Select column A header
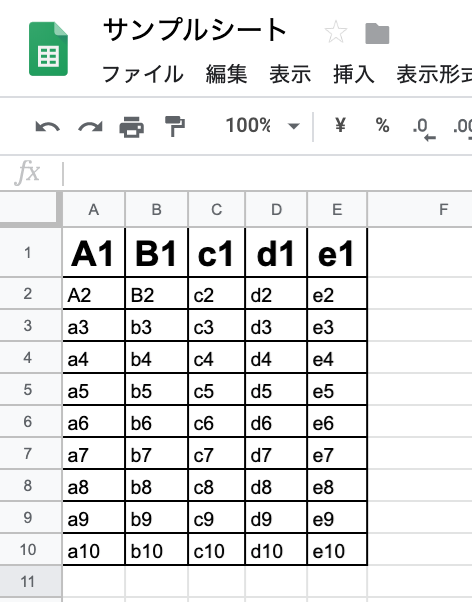Viewport: 472px width, 602px height. 94,209
